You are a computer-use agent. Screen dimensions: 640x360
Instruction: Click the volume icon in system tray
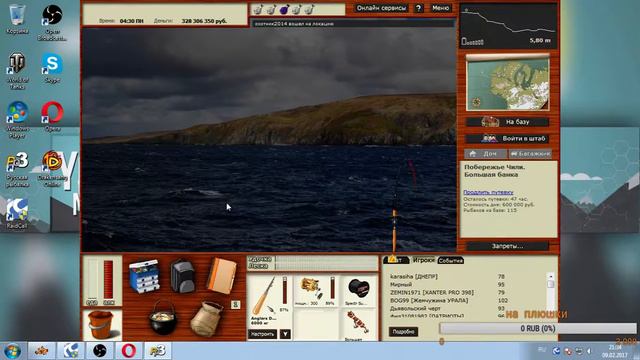589,351
